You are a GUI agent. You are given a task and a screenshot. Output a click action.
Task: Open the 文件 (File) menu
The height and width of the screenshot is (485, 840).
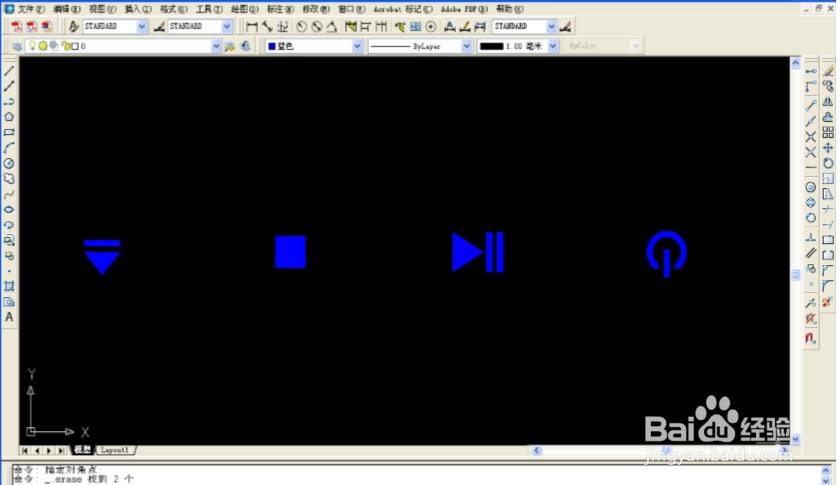point(31,9)
